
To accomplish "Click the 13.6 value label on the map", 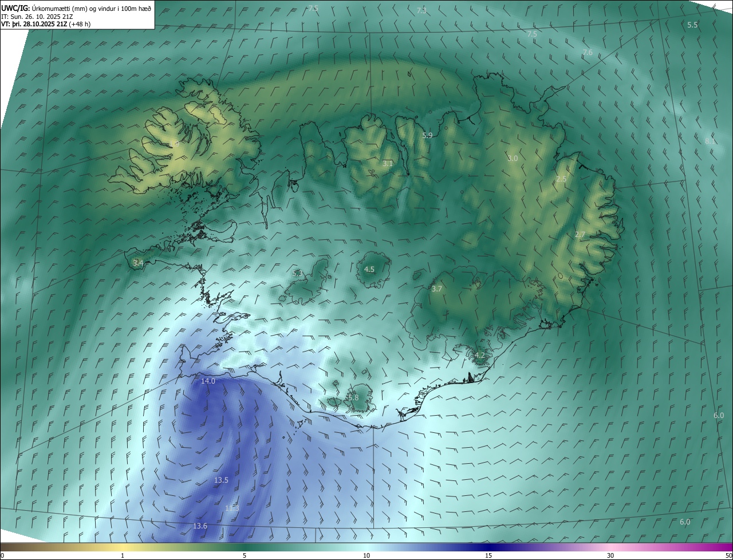I will pos(200,526).
